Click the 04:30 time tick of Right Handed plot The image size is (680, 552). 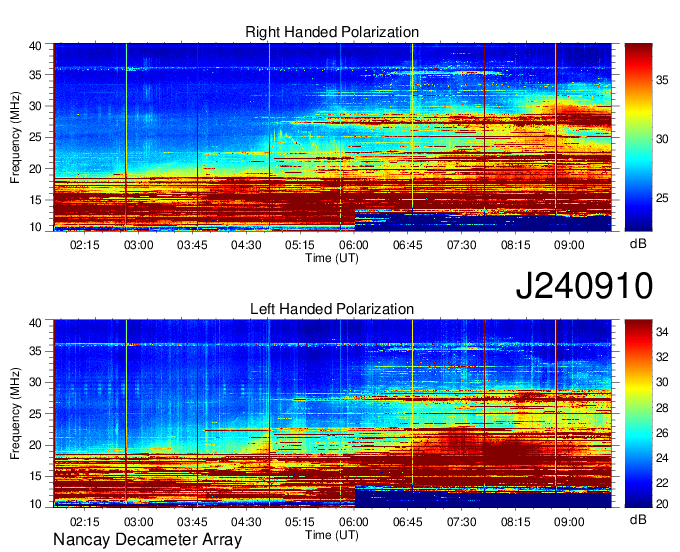(x=246, y=245)
